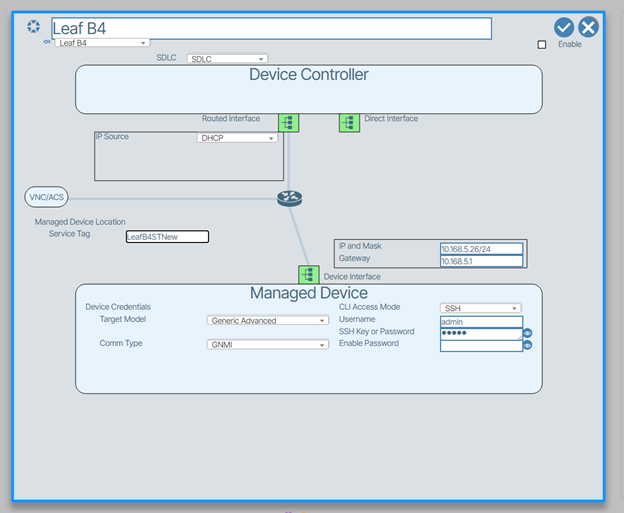The image size is (624, 513).
Task: Click the Routed Interface network icon
Action: (x=288, y=123)
